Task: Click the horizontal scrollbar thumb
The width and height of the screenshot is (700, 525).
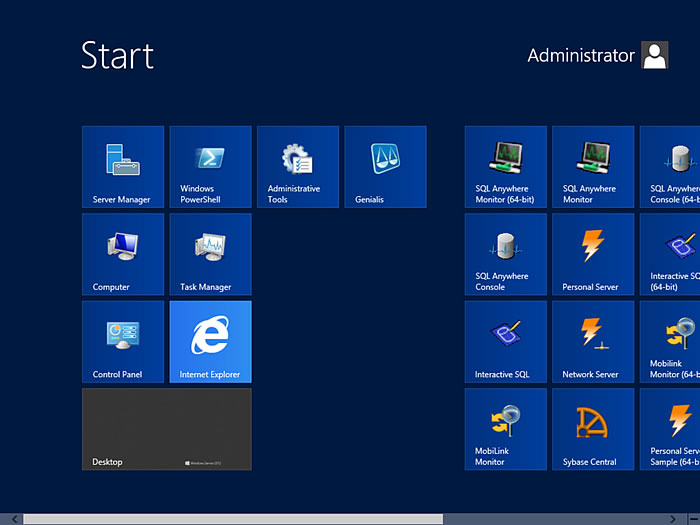Action: tap(233, 519)
